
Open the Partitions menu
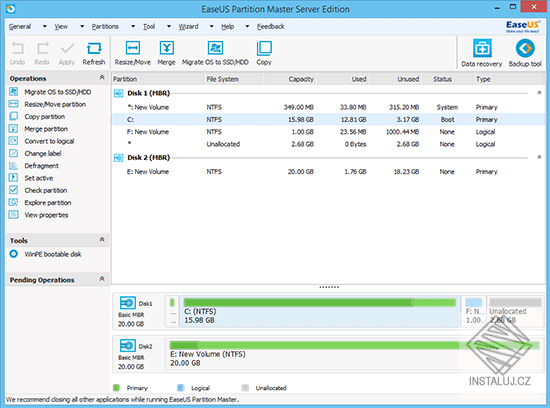click(105, 26)
